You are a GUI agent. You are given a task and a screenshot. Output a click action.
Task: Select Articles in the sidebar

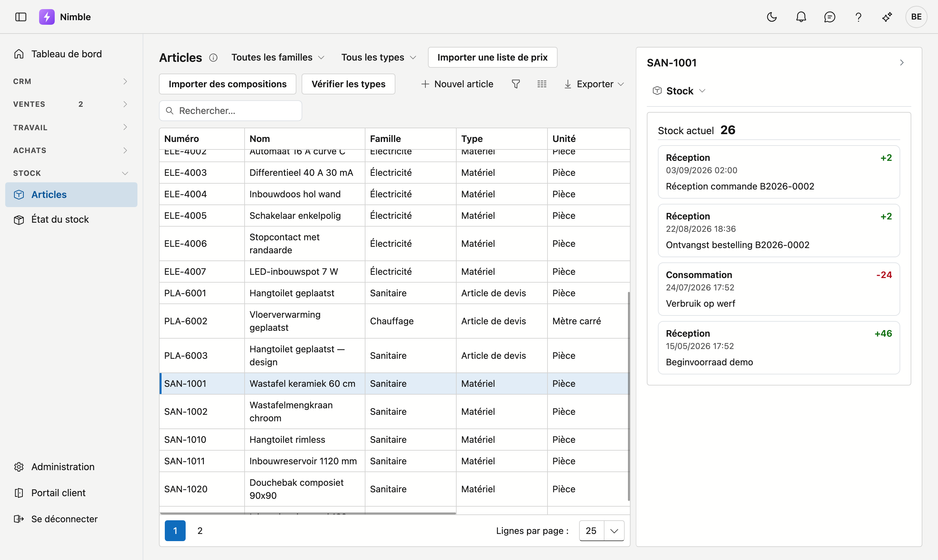tap(71, 195)
